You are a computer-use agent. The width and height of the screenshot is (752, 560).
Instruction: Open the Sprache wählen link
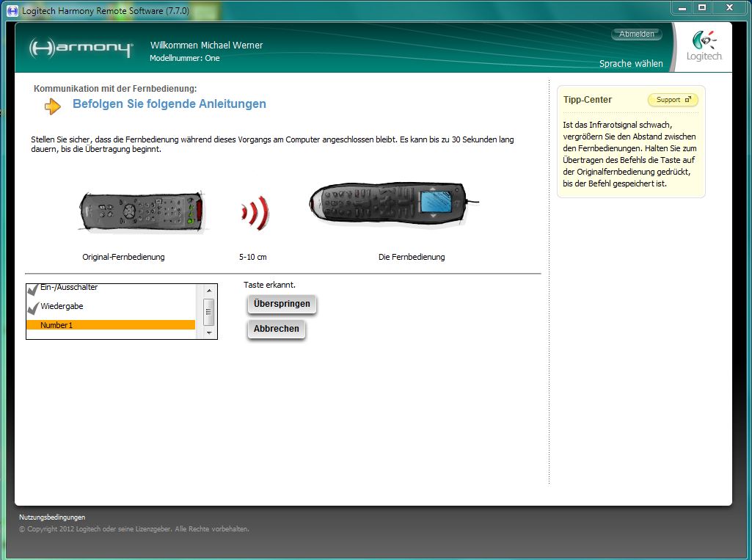631,63
